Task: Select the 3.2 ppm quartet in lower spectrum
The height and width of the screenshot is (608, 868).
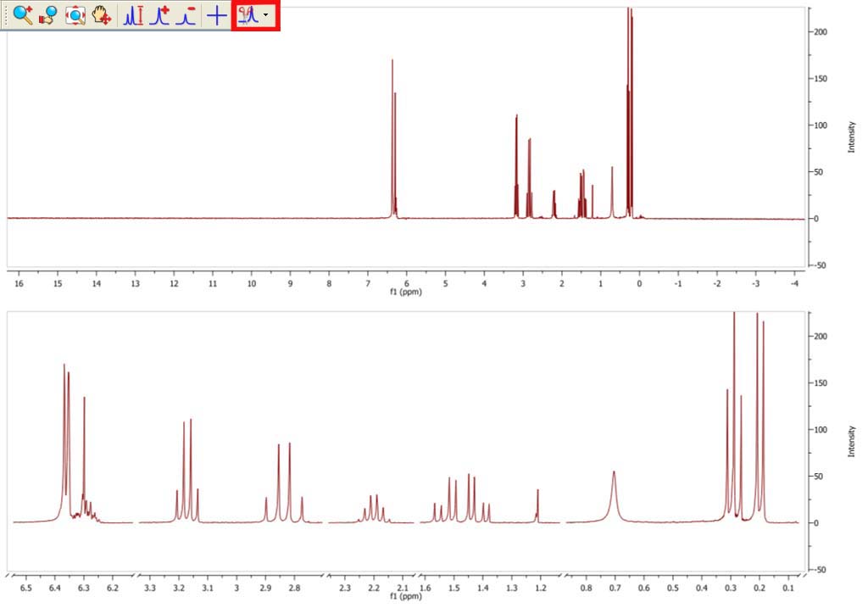Action: 187,466
